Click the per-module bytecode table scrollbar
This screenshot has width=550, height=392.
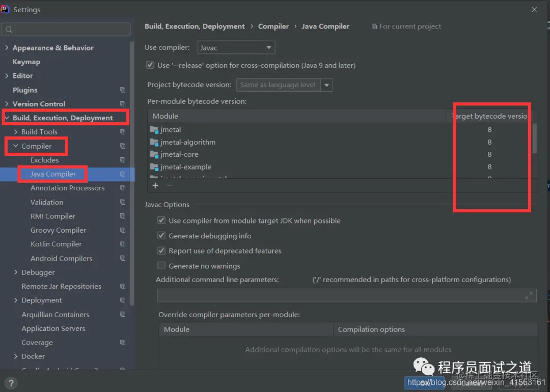(x=535, y=138)
